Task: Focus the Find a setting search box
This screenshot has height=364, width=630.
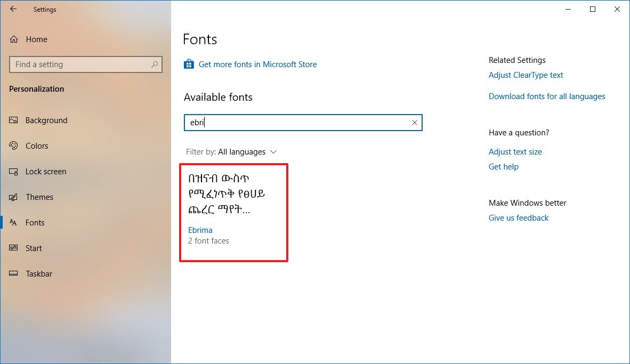Action: pyautogui.click(x=86, y=64)
